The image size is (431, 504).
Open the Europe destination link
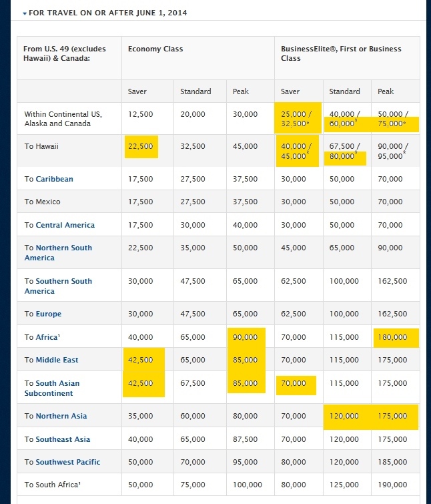click(48, 314)
